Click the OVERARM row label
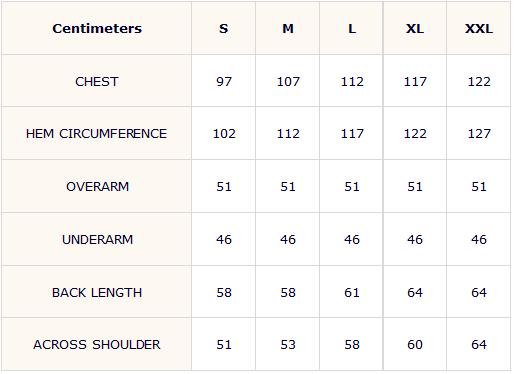 click(97, 187)
